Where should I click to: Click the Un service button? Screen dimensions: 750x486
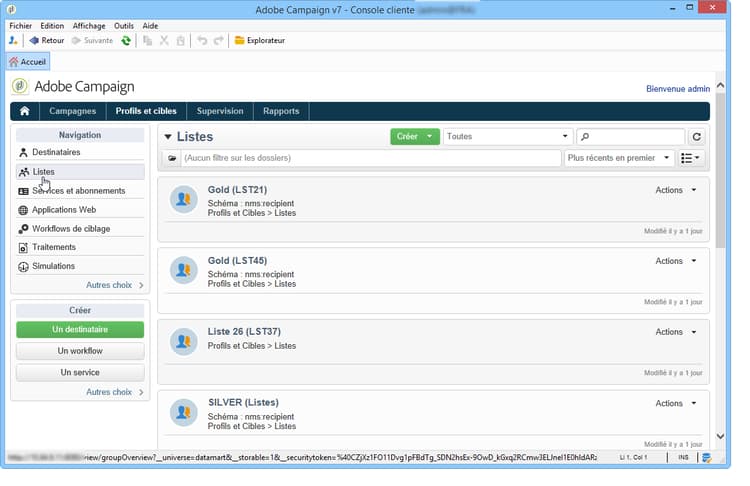pos(80,373)
